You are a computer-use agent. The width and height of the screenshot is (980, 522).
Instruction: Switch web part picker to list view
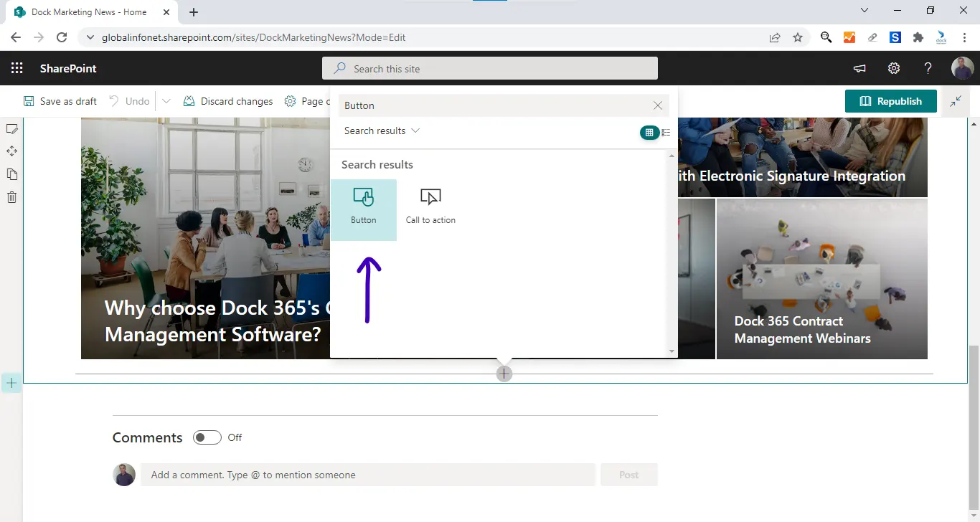[x=666, y=133]
